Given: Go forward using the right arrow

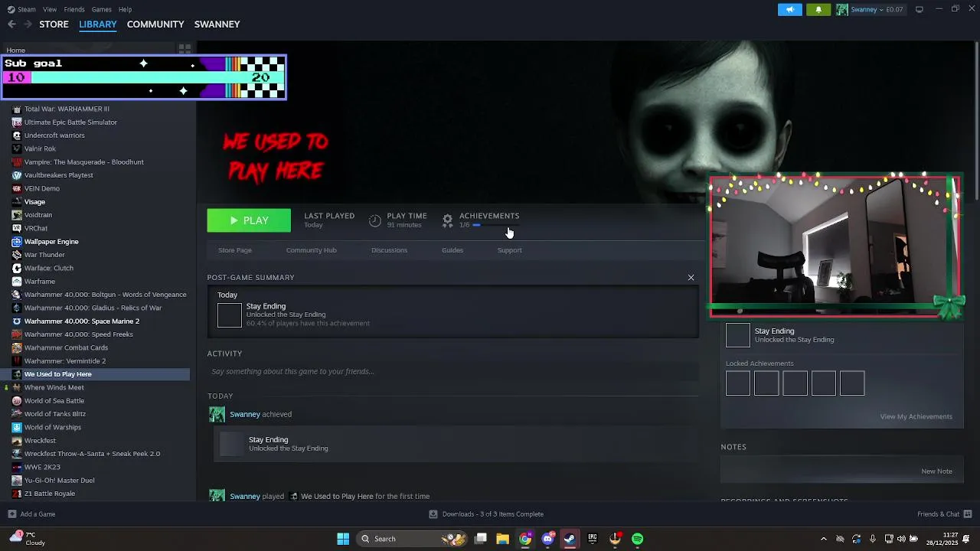Looking at the screenshot, I should click(28, 24).
